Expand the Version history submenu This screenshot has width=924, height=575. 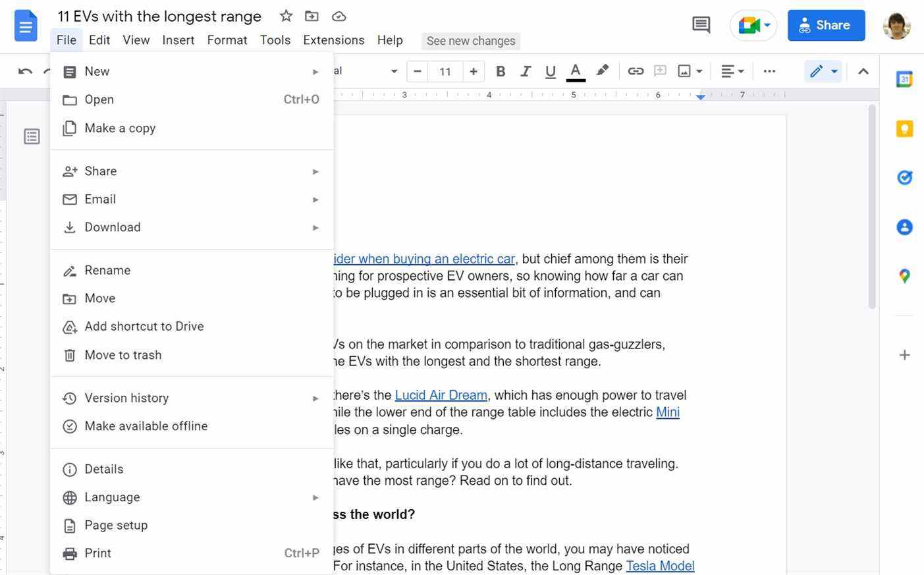click(x=192, y=398)
